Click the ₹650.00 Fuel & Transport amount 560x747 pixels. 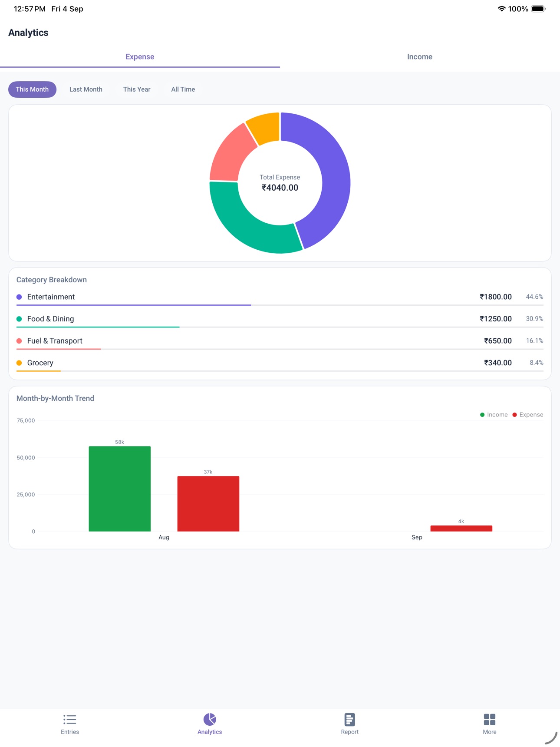498,341
